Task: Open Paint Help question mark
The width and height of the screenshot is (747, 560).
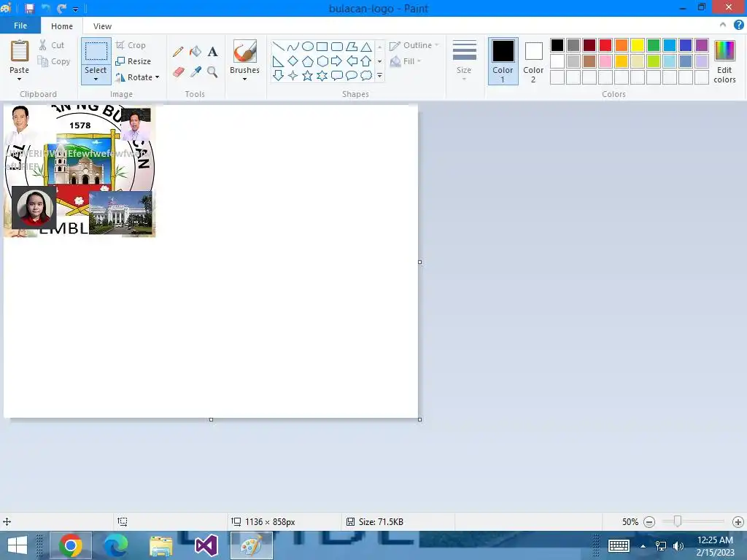Action: tap(739, 26)
